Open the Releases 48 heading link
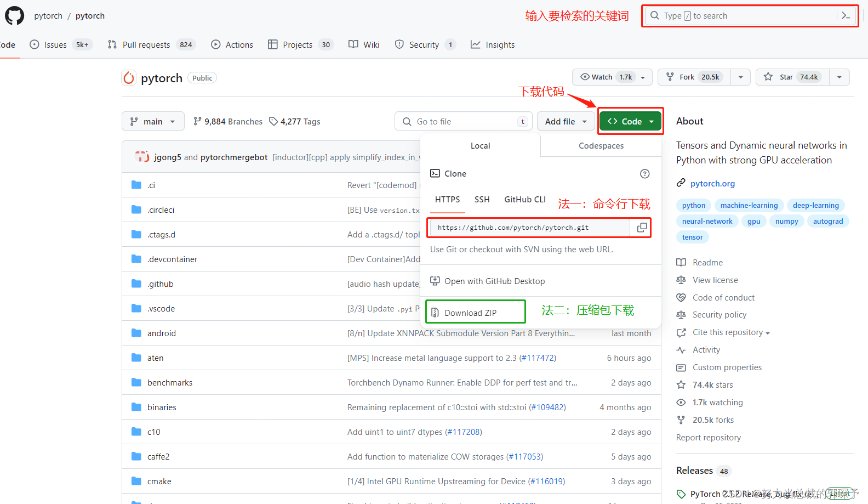The image size is (868, 504). coord(704,471)
